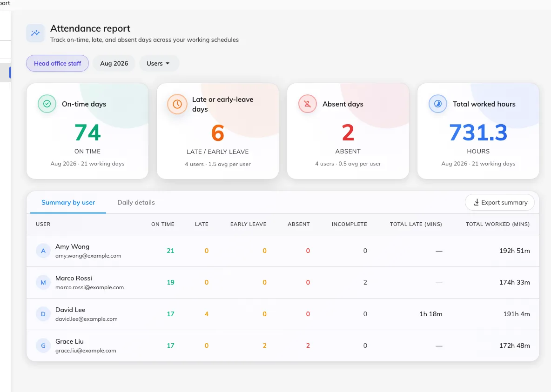This screenshot has width=551, height=392.
Task: Click Marco Rossi's total worked 174h 33m
Action: (514, 282)
